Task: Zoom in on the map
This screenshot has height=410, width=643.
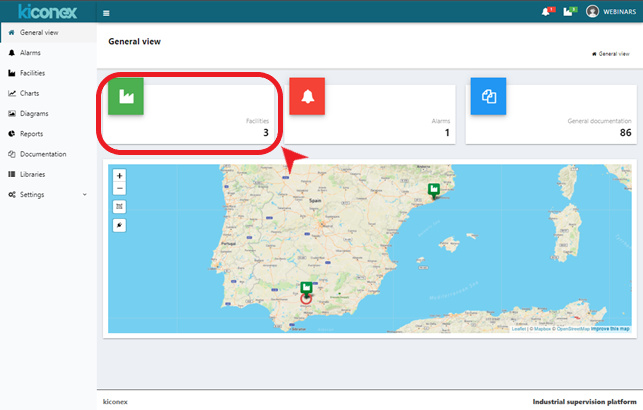Action: tap(120, 175)
